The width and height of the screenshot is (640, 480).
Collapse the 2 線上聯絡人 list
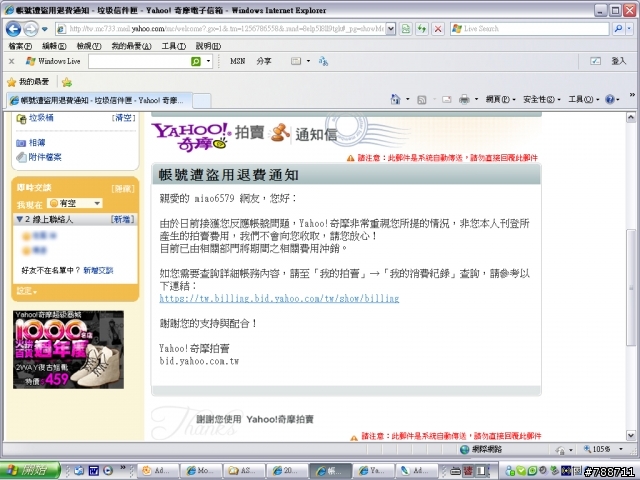coord(19,220)
